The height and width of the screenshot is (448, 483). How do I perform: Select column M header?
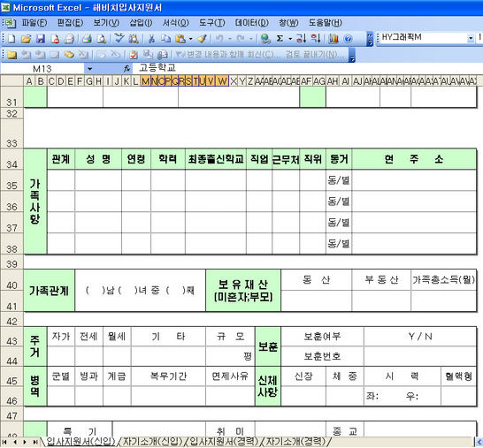146,81
